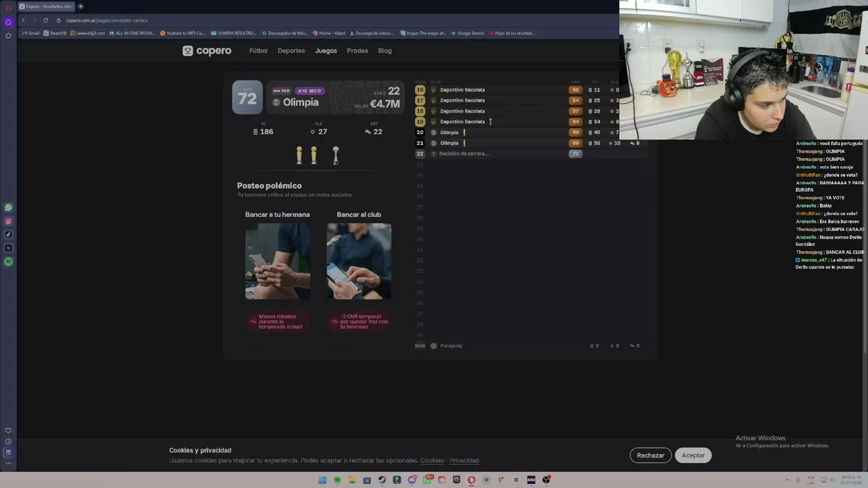Image resolution: width=868 pixels, height=488 pixels.
Task: Choose the 'Bancar al club' image card
Action: click(x=359, y=261)
